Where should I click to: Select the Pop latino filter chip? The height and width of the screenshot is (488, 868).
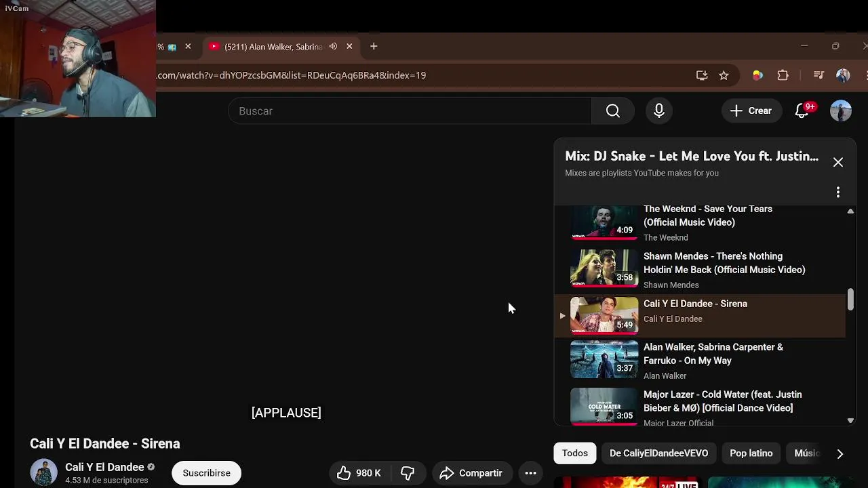coord(751,453)
